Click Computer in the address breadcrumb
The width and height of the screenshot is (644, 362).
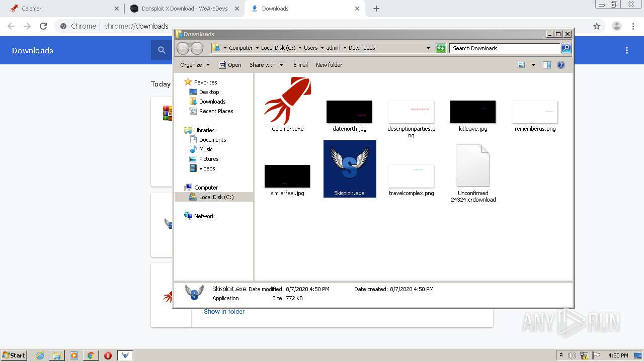pos(241,48)
